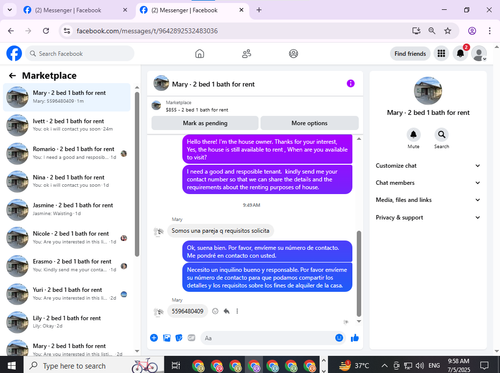Screen dimensions: 500x373
Task: Click the Facebook logo icon
Action: [14, 53]
